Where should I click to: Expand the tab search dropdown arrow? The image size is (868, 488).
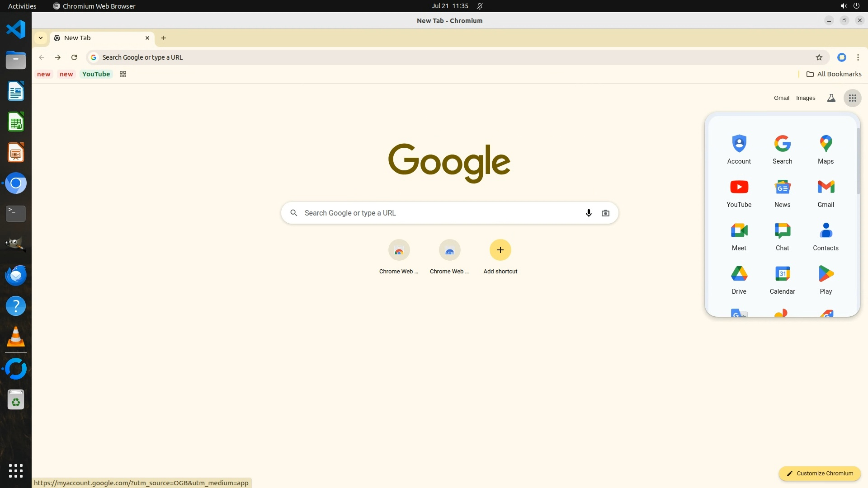(41, 38)
